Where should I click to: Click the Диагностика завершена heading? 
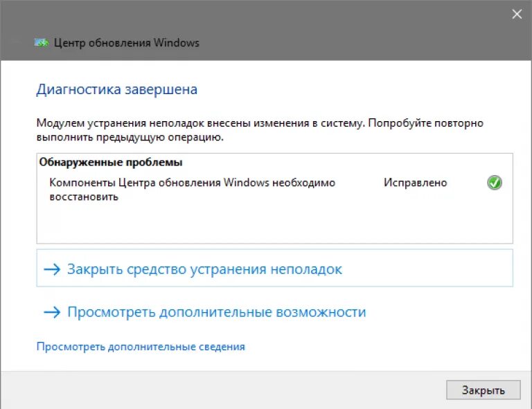pyautogui.click(x=116, y=89)
